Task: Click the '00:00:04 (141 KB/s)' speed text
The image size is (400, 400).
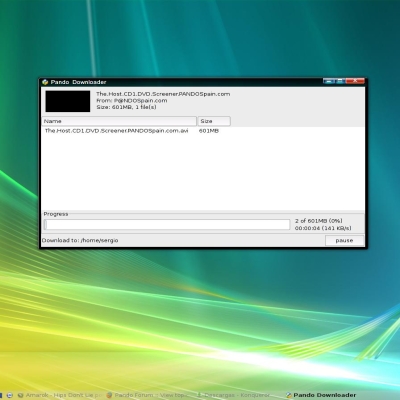Action: pyautogui.click(x=323, y=228)
